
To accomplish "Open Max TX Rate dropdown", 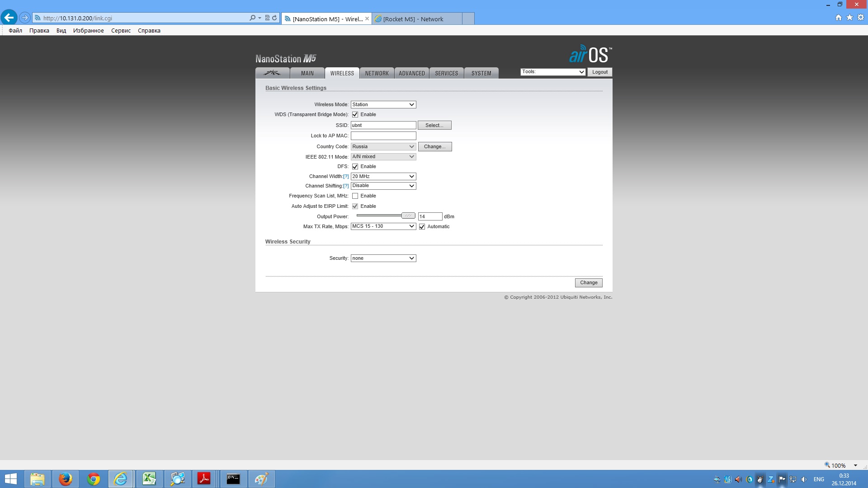I will (383, 226).
